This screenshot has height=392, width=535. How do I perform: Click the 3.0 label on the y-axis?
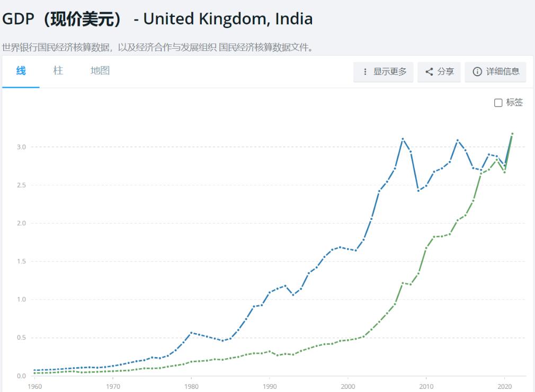[x=21, y=147]
